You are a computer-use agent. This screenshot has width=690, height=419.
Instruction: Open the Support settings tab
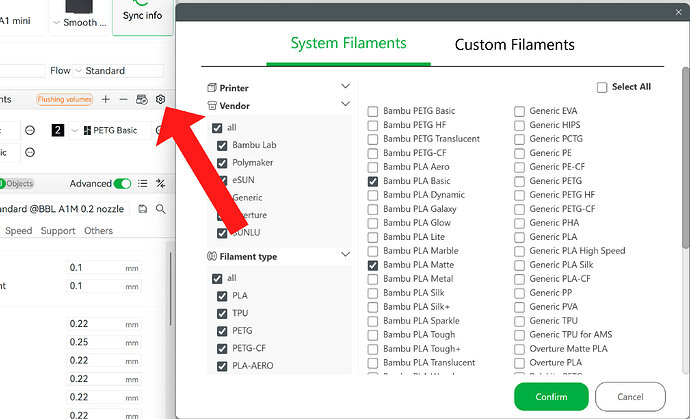58,231
